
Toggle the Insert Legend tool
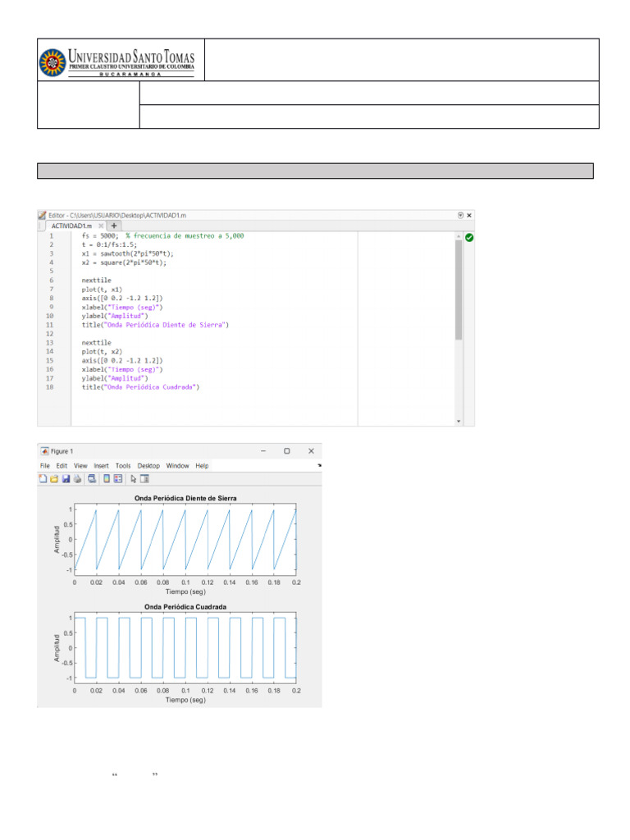(x=118, y=479)
